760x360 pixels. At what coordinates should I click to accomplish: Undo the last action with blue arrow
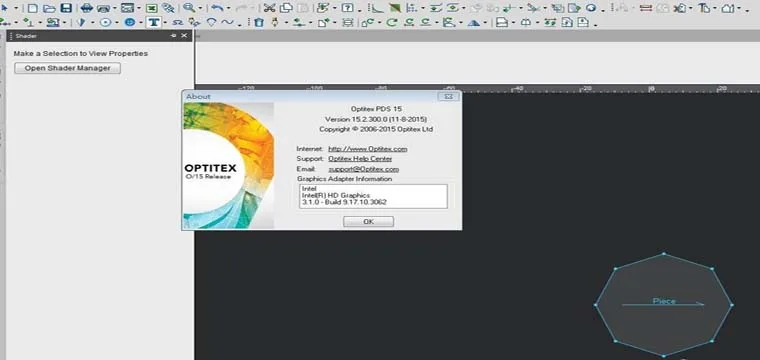(217, 8)
